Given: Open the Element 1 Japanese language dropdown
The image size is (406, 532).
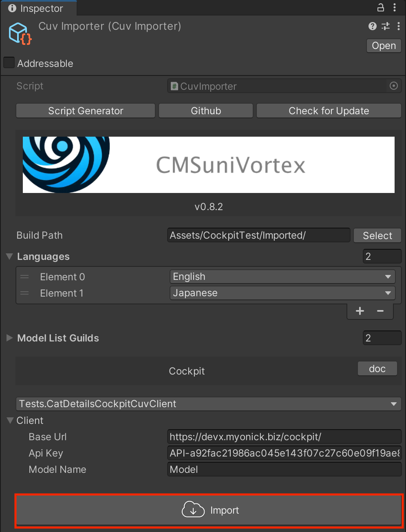Looking at the screenshot, I should (x=282, y=293).
